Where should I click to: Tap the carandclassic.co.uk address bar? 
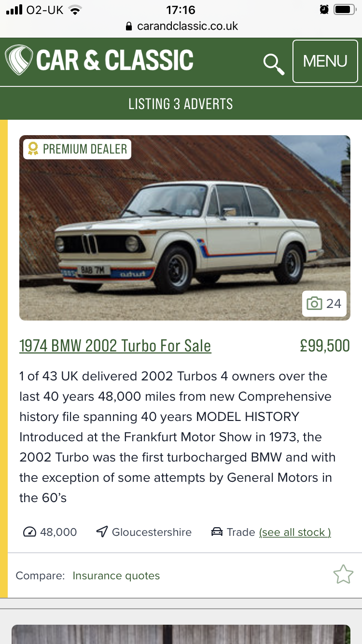tap(187, 26)
